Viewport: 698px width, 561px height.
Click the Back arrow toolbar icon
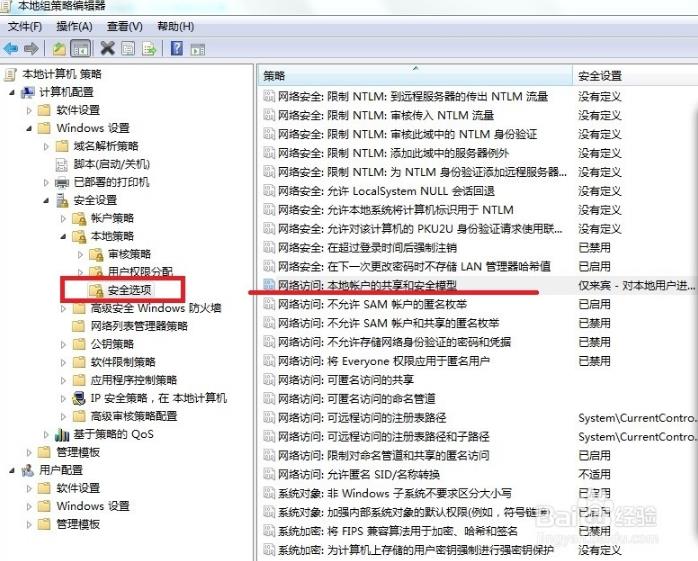tap(11, 48)
